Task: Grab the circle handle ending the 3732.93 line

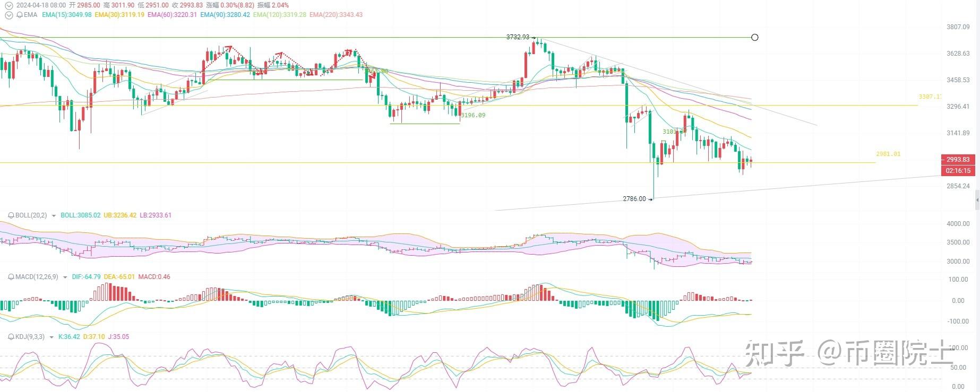Action: coord(755,37)
